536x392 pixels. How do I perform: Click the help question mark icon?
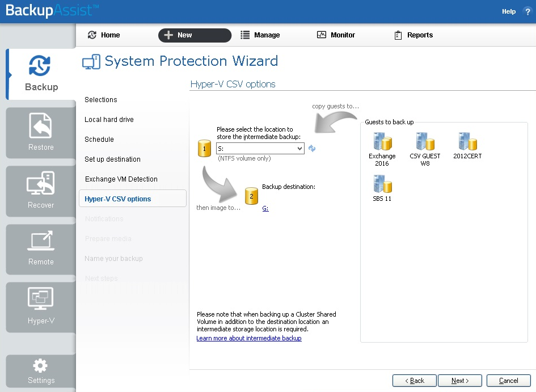[527, 11]
